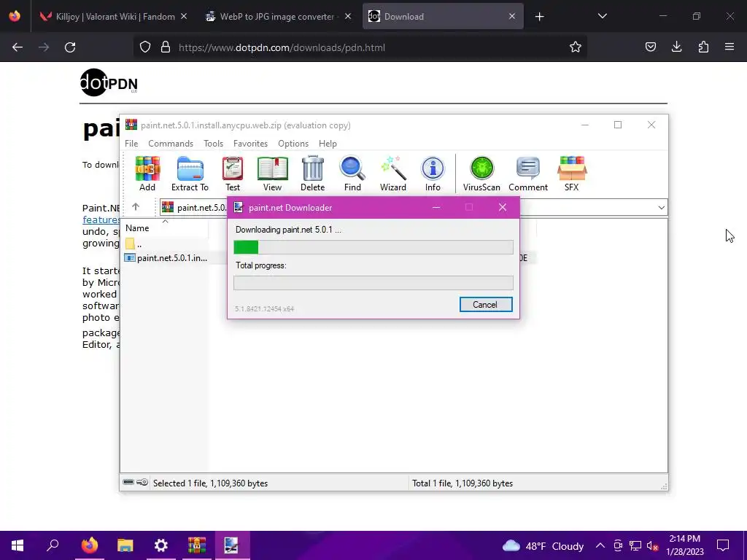
Task: Sort by the Name column header
Action: [165, 228]
